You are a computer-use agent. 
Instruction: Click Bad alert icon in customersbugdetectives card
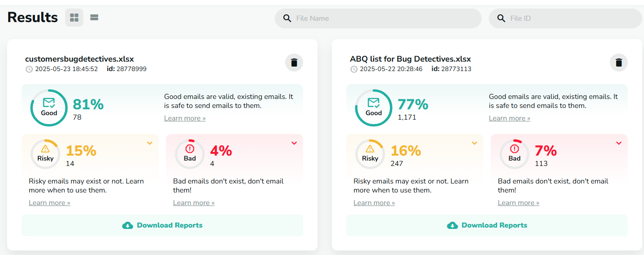(190, 148)
